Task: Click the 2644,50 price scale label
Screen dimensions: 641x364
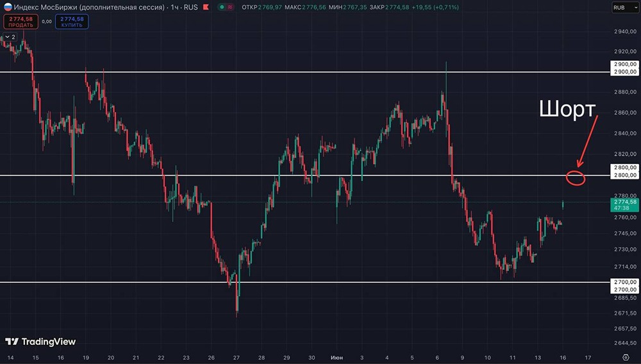Action: (625, 343)
